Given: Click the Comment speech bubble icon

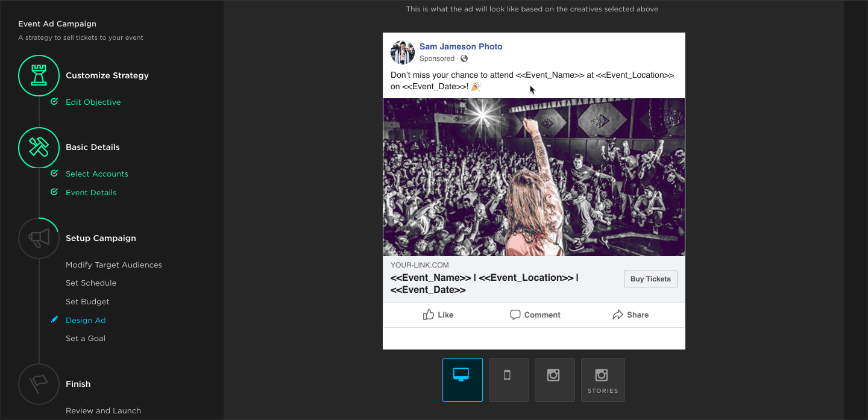Looking at the screenshot, I should point(515,315).
